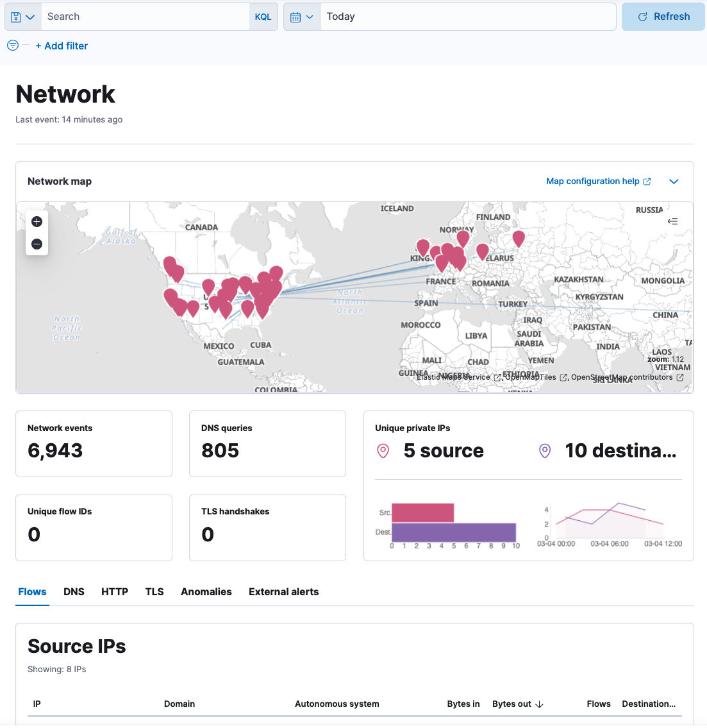Click the KQL language selector
707x728 pixels.
tap(263, 16)
